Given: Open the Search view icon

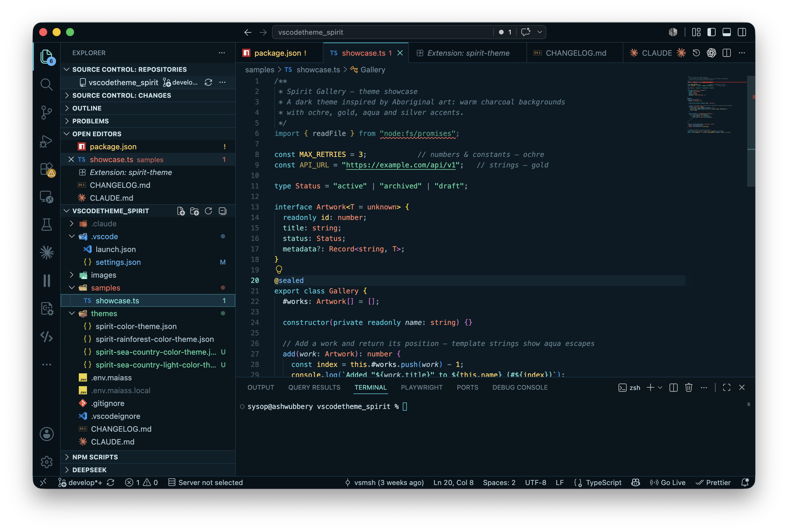Looking at the screenshot, I should click(x=46, y=84).
